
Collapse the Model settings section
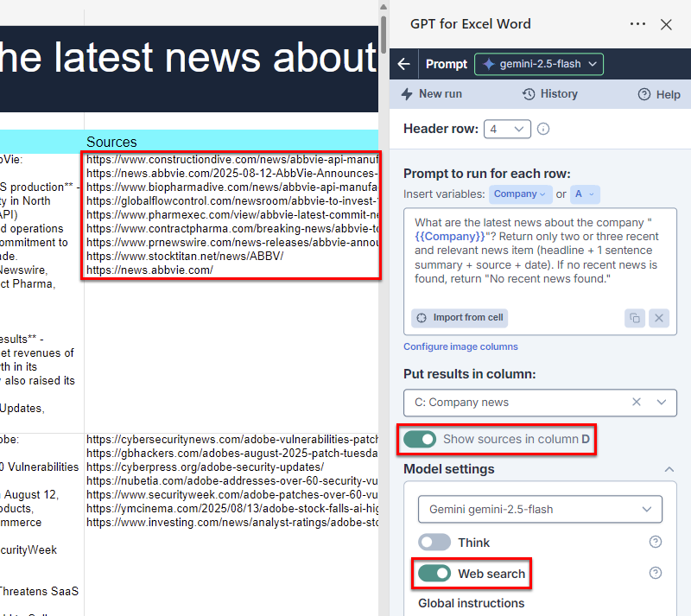point(669,469)
